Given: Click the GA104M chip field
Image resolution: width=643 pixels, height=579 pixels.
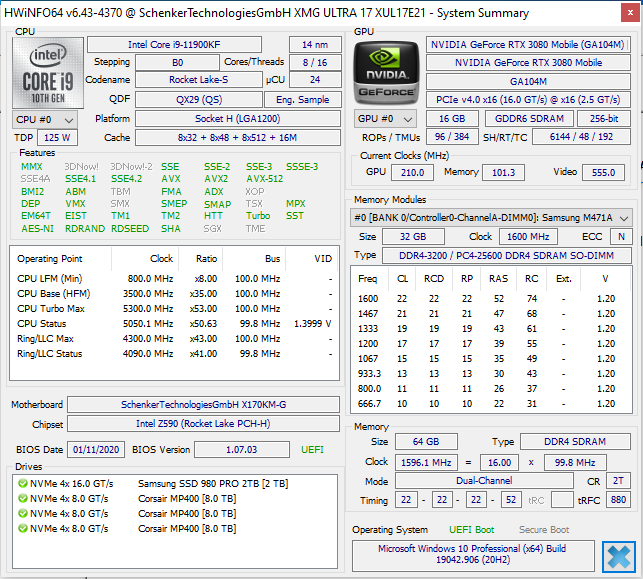Looking at the screenshot, I should click(x=528, y=82).
